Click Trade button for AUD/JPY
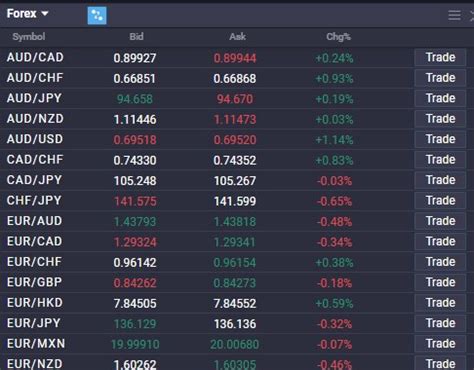 [440, 98]
